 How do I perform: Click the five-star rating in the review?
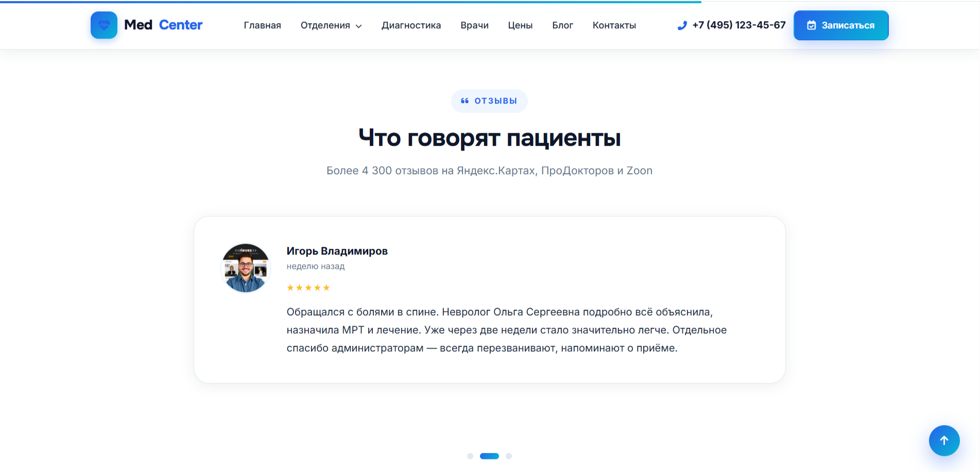click(x=308, y=288)
